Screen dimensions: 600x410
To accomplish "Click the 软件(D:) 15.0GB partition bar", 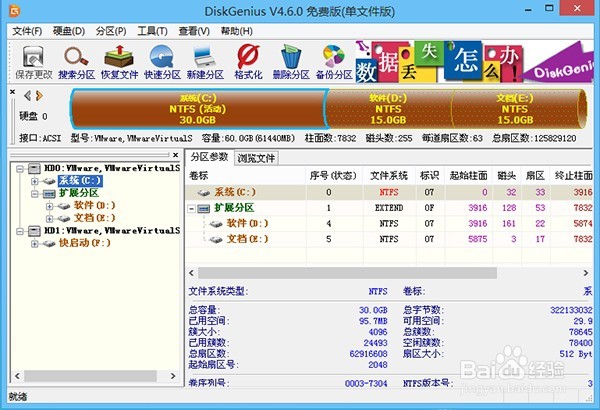I will pyautogui.click(x=388, y=109).
